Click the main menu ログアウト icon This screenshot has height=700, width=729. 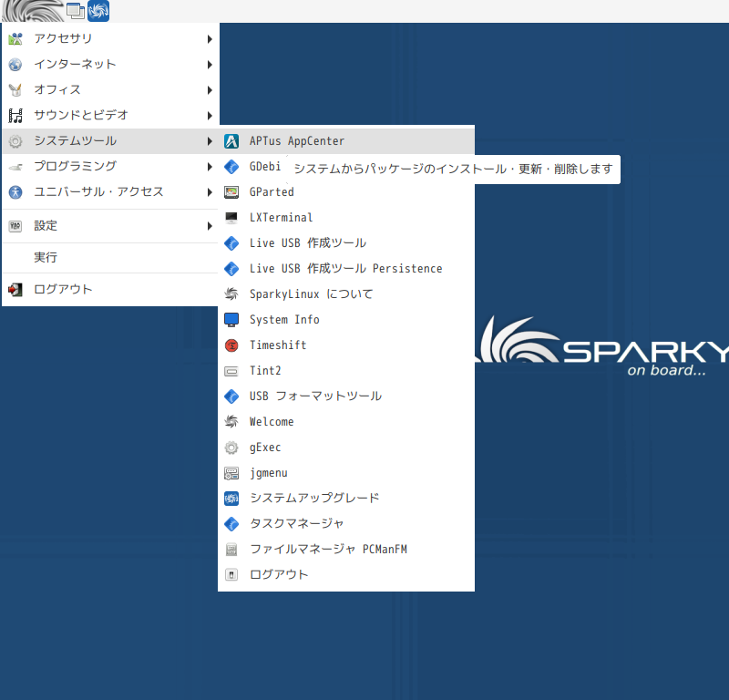15,289
